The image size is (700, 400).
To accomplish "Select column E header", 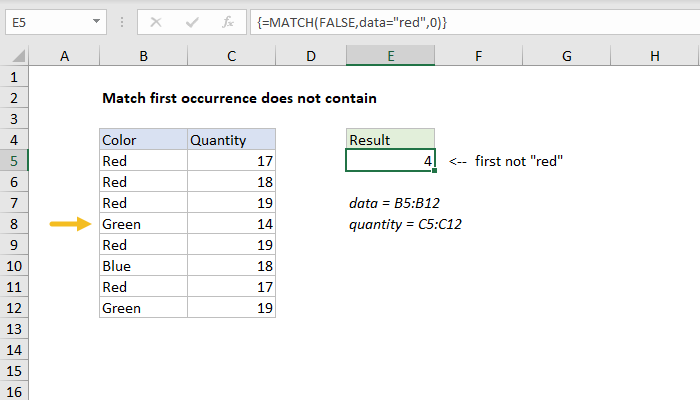I will (x=390, y=58).
